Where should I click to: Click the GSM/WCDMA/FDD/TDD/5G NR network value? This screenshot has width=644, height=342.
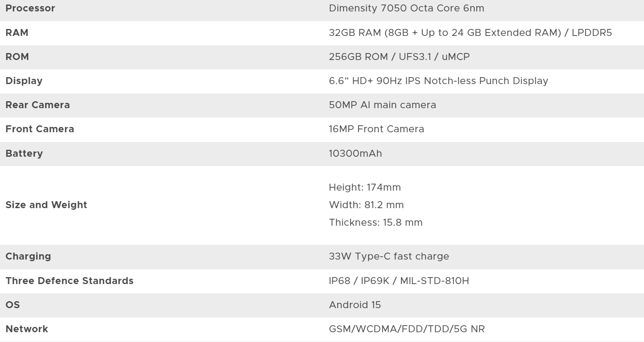pos(407,329)
